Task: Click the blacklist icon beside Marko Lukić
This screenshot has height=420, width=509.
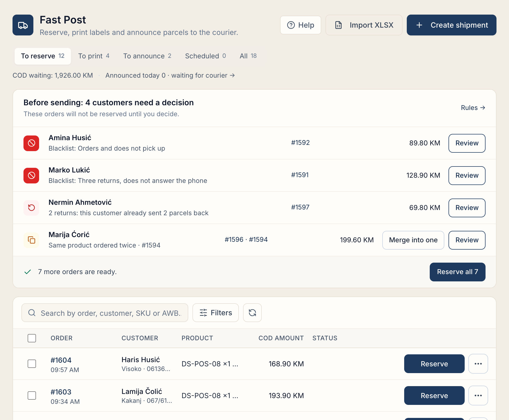Action: [31, 175]
